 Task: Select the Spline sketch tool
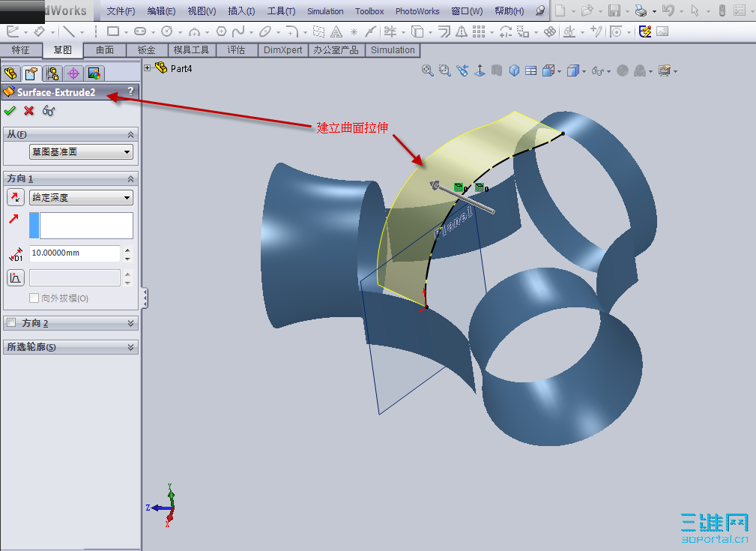point(238,31)
